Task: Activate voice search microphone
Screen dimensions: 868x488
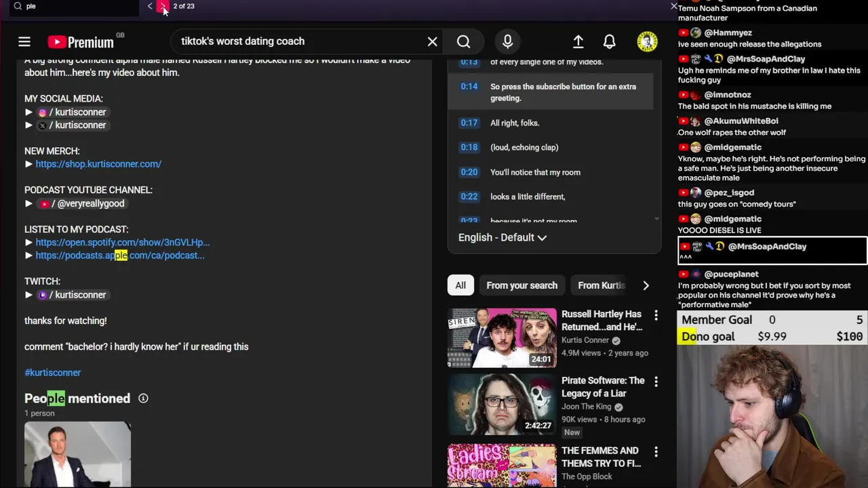Action: click(x=507, y=42)
